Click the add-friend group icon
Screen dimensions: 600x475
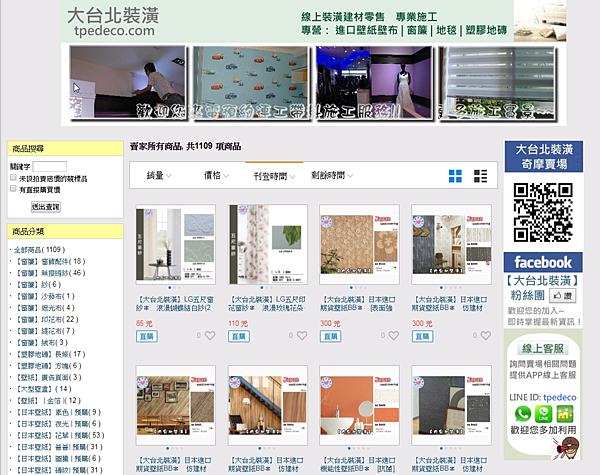click(x=565, y=414)
